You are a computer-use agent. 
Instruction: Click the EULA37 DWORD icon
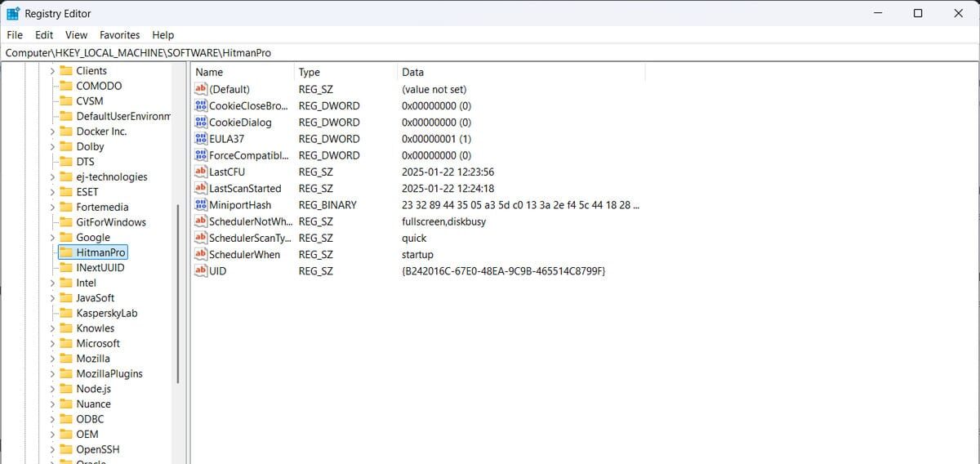pos(202,139)
